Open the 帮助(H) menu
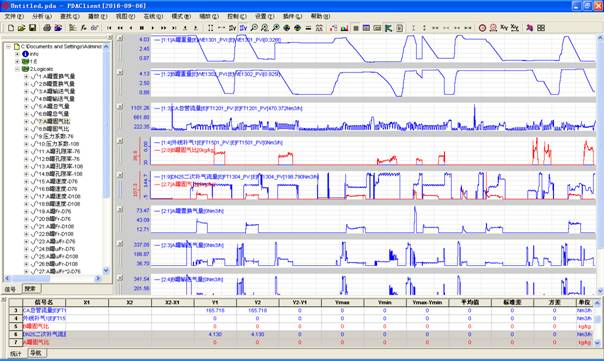Screen dimensions: 604x361 click(x=320, y=16)
